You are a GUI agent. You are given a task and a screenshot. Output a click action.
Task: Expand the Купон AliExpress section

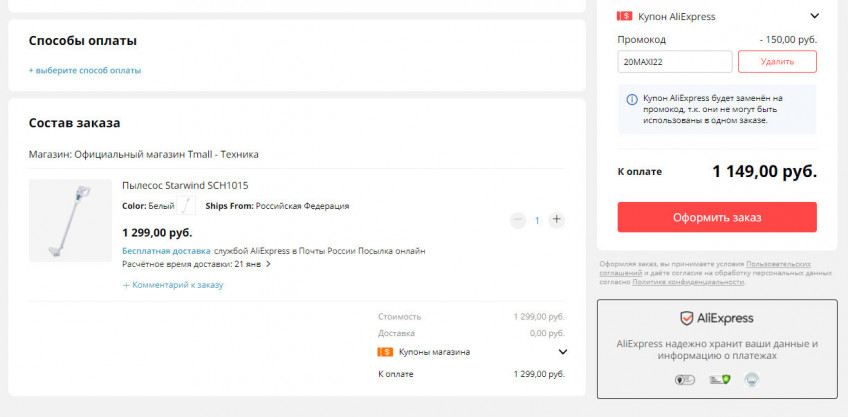(814, 16)
